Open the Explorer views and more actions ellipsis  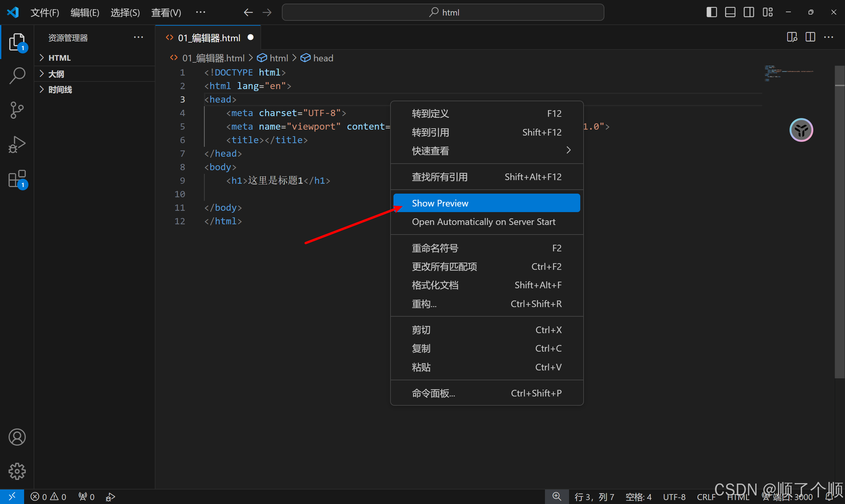[x=138, y=37]
